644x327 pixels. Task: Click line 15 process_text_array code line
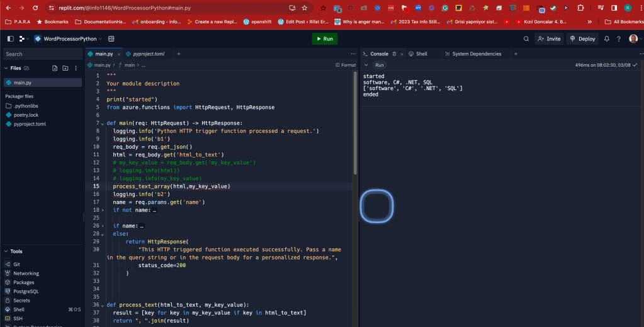point(171,186)
